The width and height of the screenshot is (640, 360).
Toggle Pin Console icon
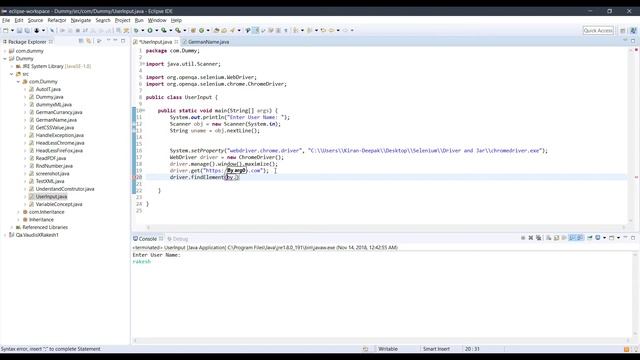coord(589,238)
